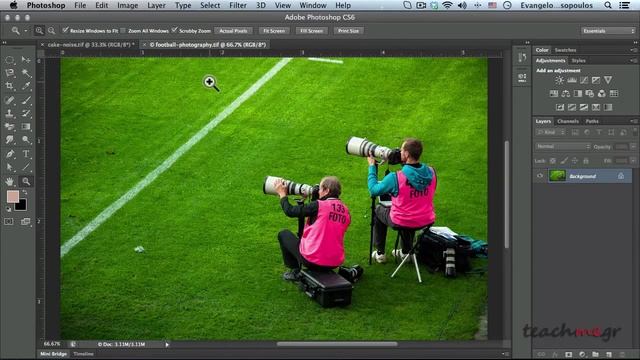Select the Brush tool
Viewport: 640px width, 360px height.
click(x=26, y=100)
